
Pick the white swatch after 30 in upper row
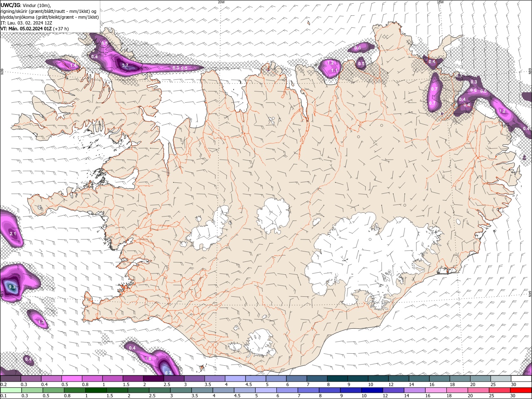point(522,379)
